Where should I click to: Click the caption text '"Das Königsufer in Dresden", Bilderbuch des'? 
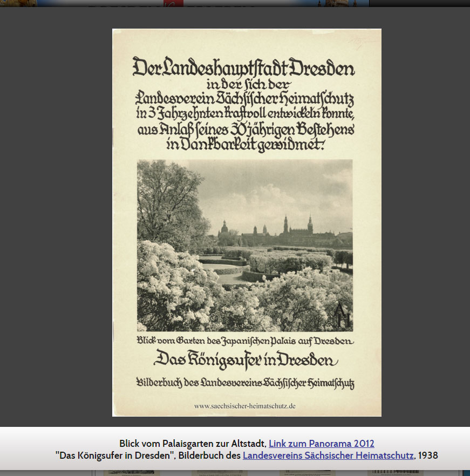(x=148, y=455)
